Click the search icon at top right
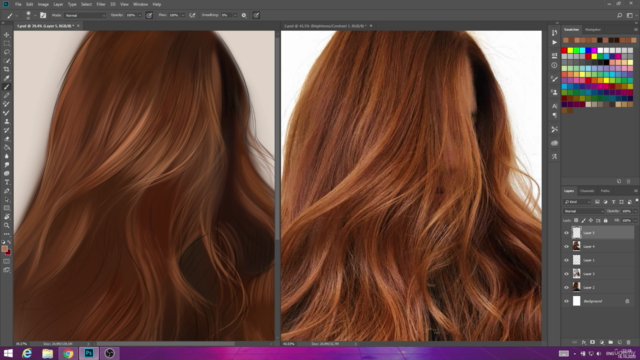Screen dimensions: 640x360 pyautogui.click(x=619, y=15)
